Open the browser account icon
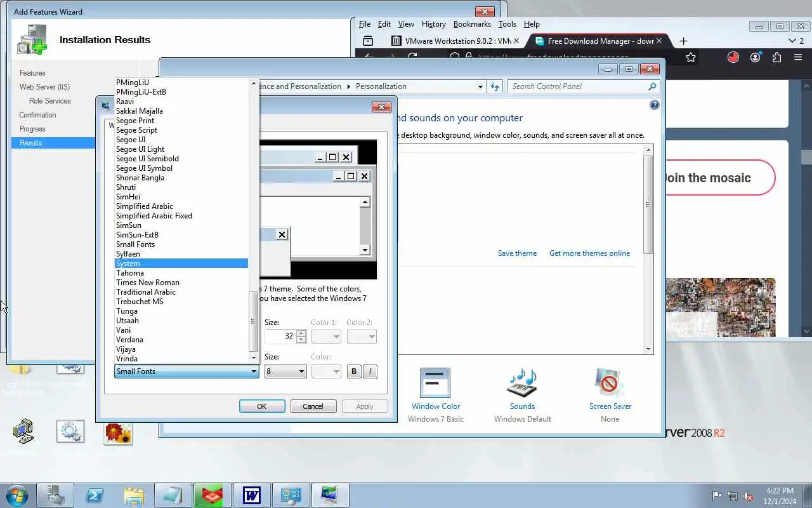This screenshot has height=508, width=812. pos(755,57)
